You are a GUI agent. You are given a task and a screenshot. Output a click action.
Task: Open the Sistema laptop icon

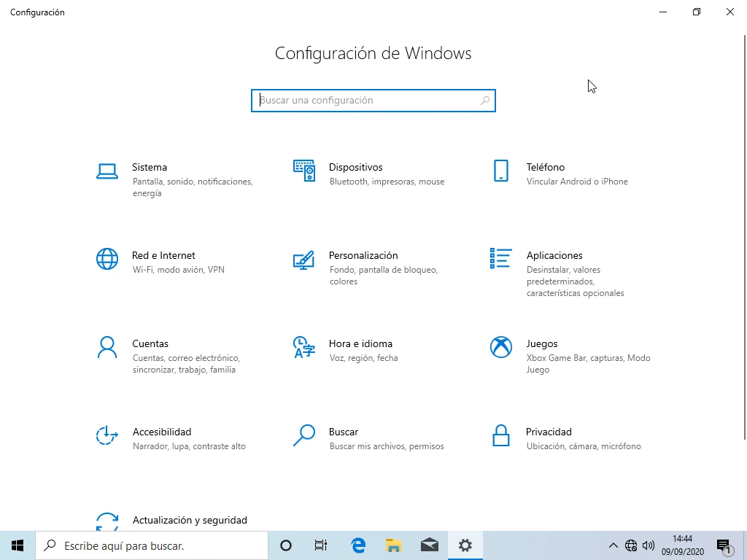(107, 171)
